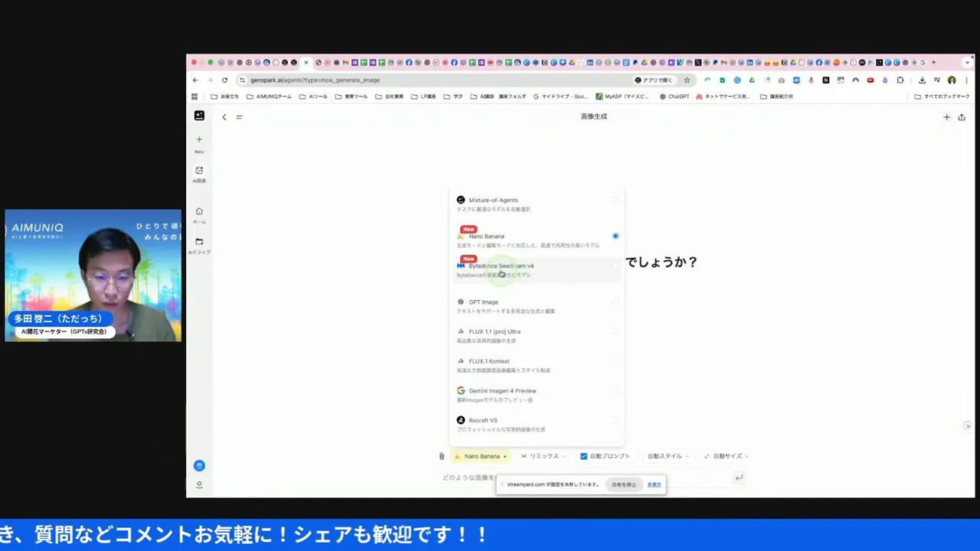
Task: Collapse the Nano Banana model dropdown
Action: [481, 456]
